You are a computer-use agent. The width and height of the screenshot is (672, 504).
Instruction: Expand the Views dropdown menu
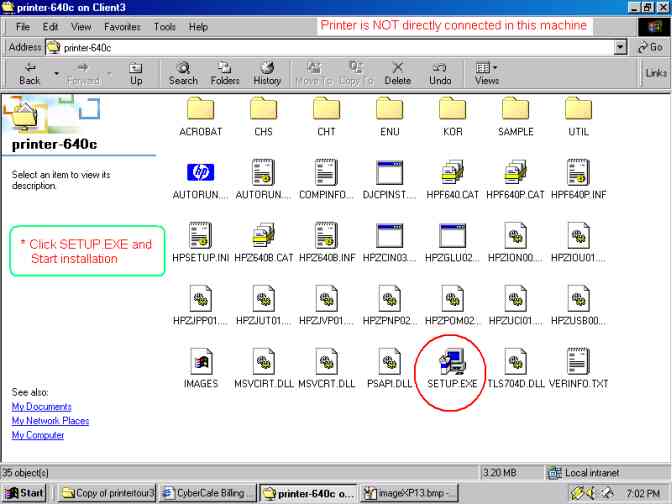[x=496, y=68]
